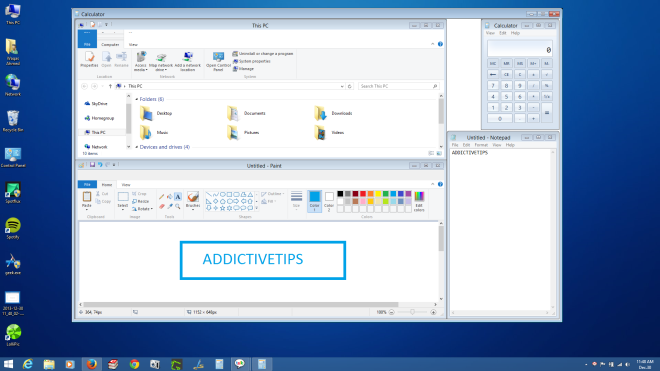This screenshot has height=371, width=660.
Task: Click Uninstall or change a program
Action: 263,54
